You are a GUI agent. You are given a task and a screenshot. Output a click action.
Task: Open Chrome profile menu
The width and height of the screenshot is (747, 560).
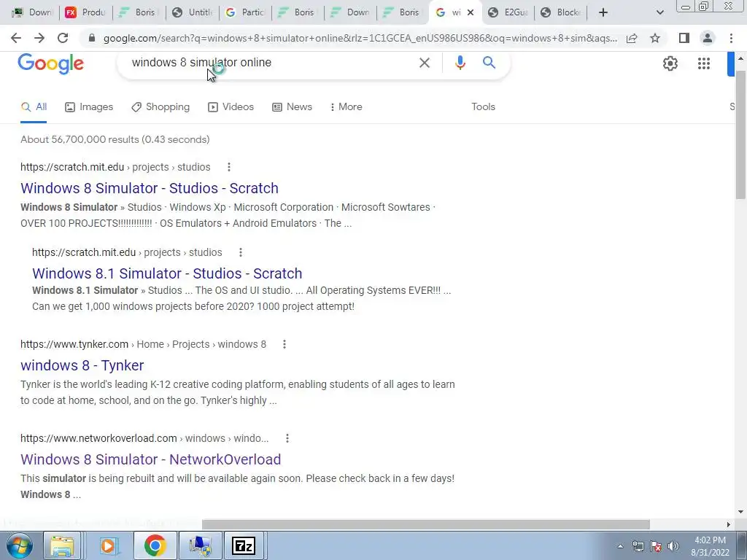708,38
